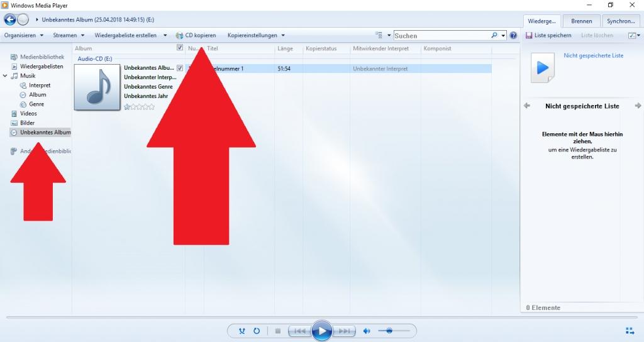The image size is (644, 342).
Task: Toggle the select-all checkbox in column header
Action: pos(180,48)
